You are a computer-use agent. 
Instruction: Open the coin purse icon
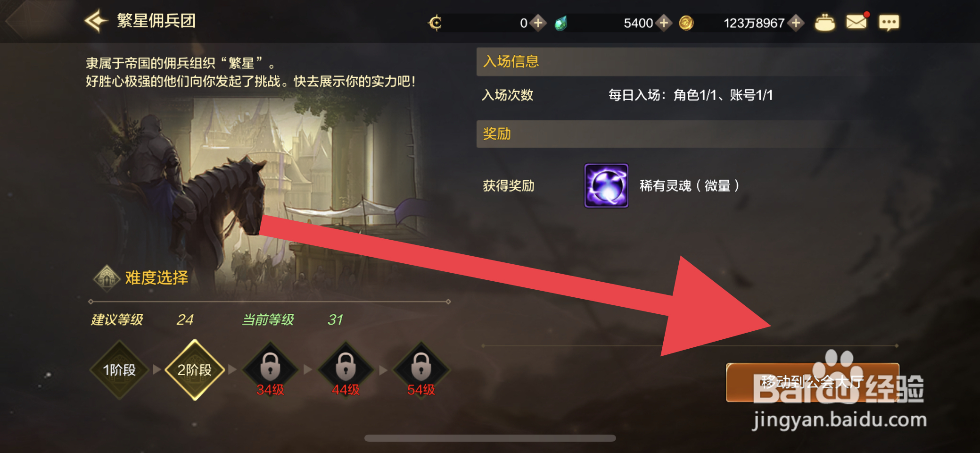824,23
